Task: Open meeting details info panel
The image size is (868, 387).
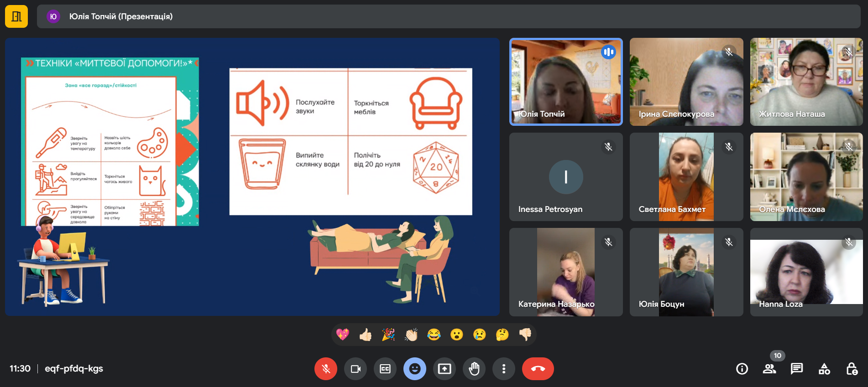Action: [742, 369]
